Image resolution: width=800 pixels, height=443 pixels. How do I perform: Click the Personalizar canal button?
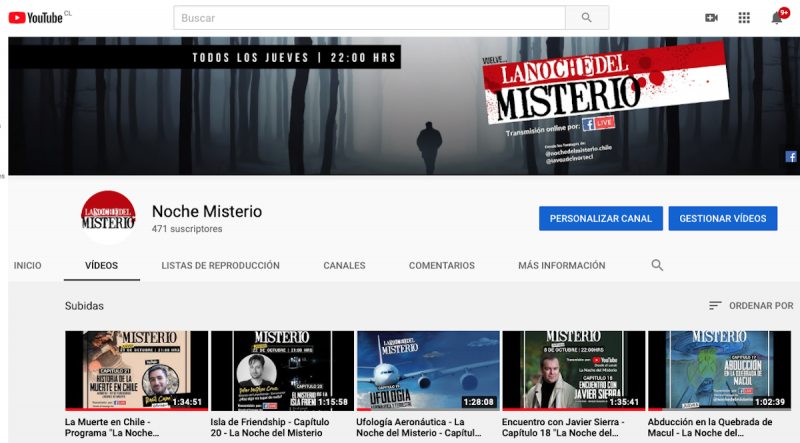[601, 218]
